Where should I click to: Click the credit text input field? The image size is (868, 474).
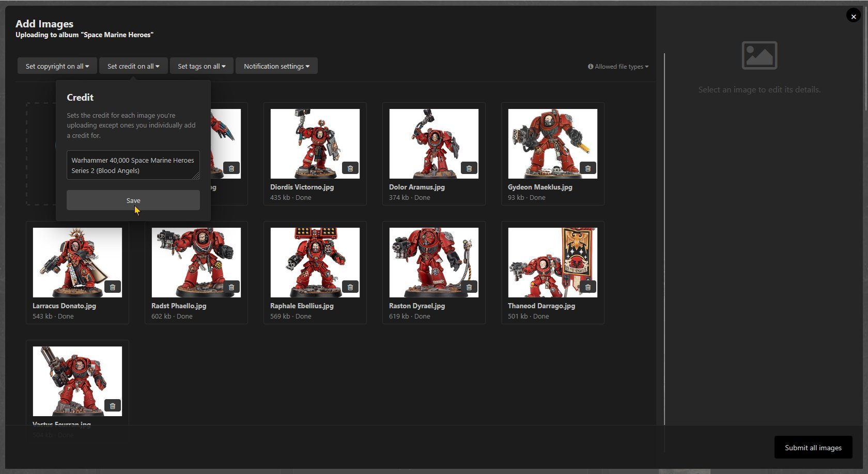tap(133, 165)
